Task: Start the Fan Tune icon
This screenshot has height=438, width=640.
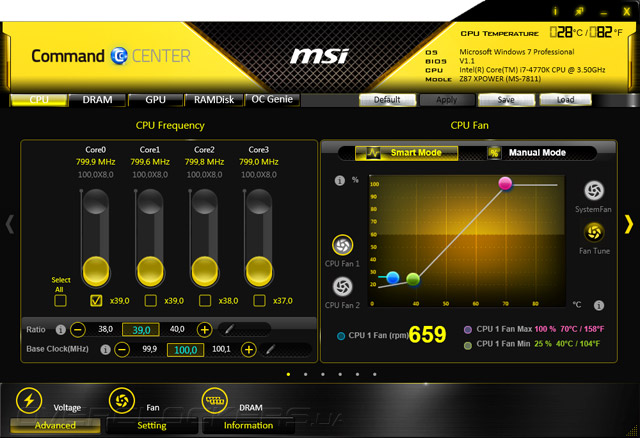Action: (x=594, y=233)
